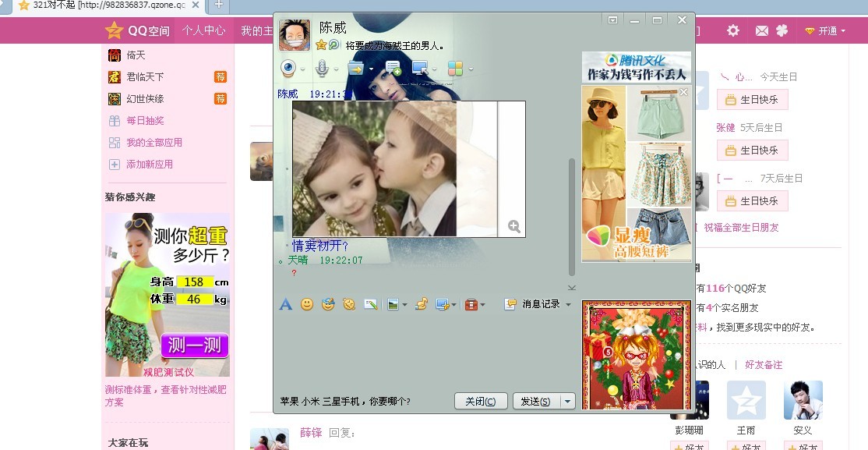The width and height of the screenshot is (868, 450).
Task: Open the yellow smiley emoticon picker
Action: [x=307, y=303]
